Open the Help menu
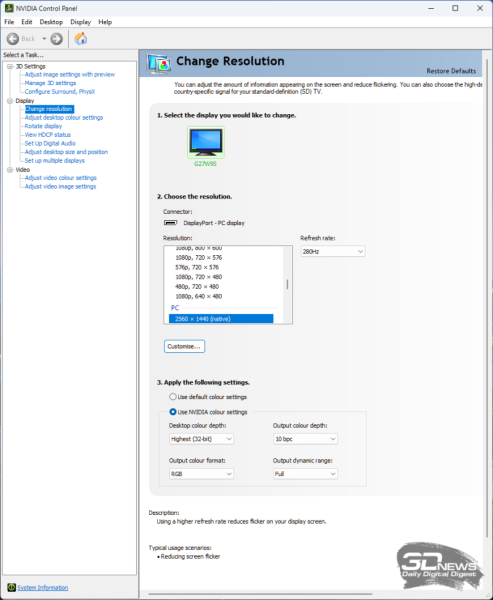This screenshot has height=600, width=493. [105, 22]
